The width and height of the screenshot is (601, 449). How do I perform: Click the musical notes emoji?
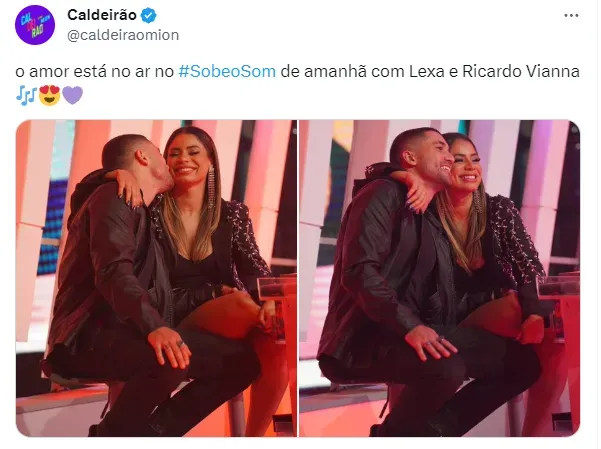pyautogui.click(x=26, y=96)
